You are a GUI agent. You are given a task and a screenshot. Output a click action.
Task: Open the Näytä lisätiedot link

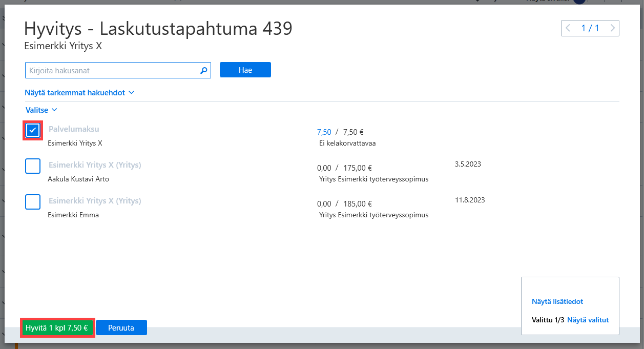click(557, 301)
